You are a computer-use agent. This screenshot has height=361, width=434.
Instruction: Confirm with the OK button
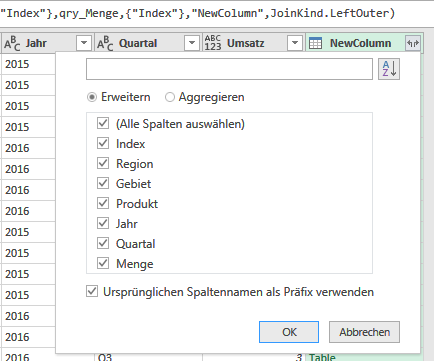point(289,332)
